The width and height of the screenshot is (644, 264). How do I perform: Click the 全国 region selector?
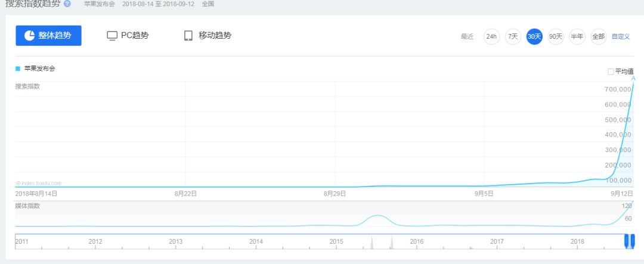click(x=208, y=4)
